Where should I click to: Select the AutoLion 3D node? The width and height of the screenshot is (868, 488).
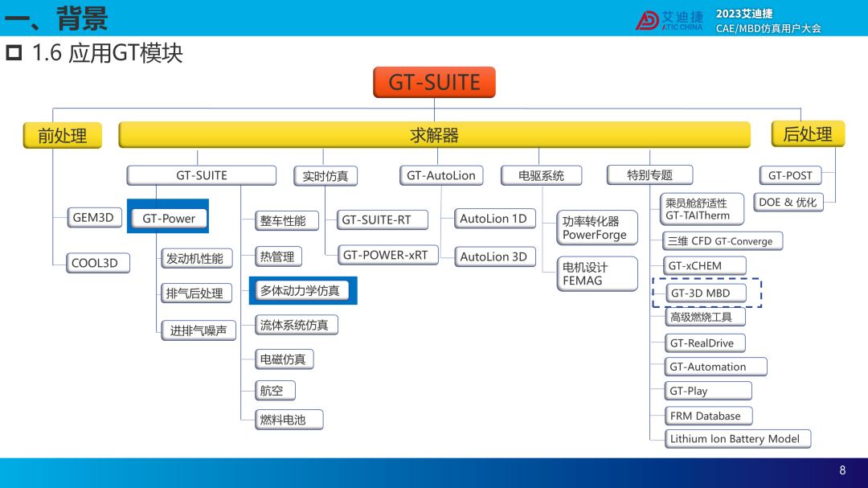point(495,256)
